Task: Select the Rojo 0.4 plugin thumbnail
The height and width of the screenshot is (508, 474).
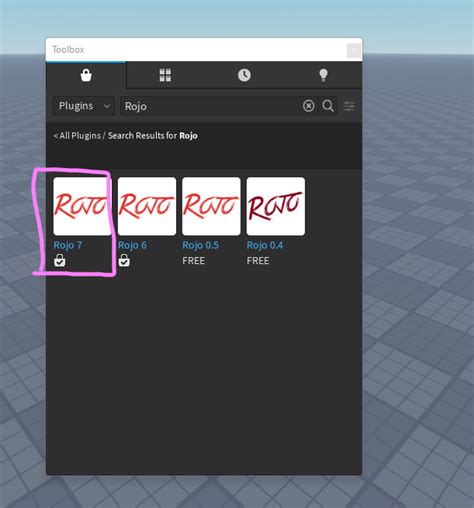Action: click(276, 206)
